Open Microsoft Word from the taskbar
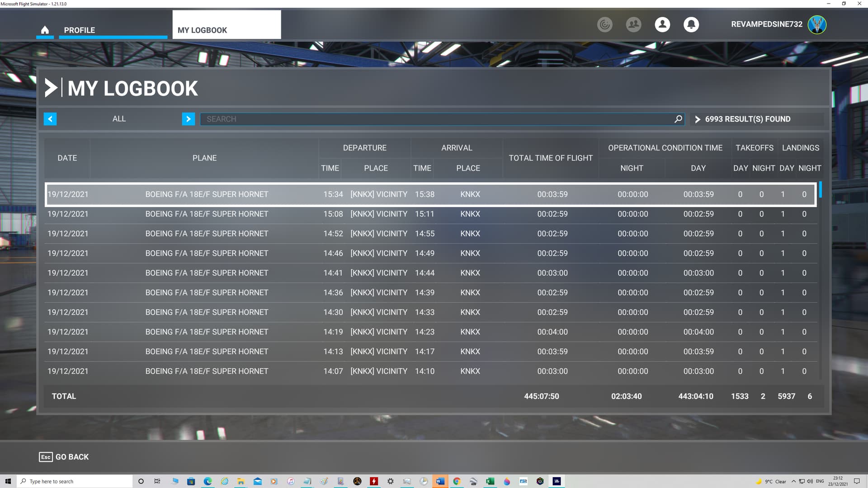Screen dimensions: 868x488 439,481
